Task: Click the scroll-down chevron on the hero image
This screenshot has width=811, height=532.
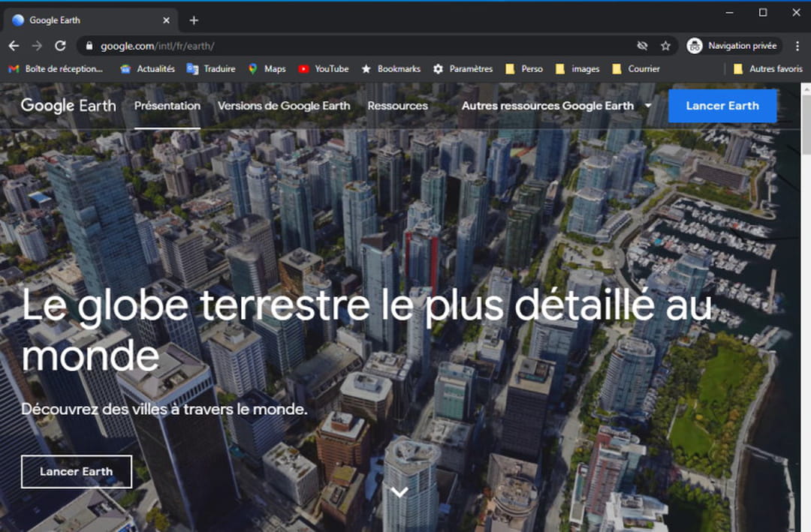Action: tap(399, 492)
